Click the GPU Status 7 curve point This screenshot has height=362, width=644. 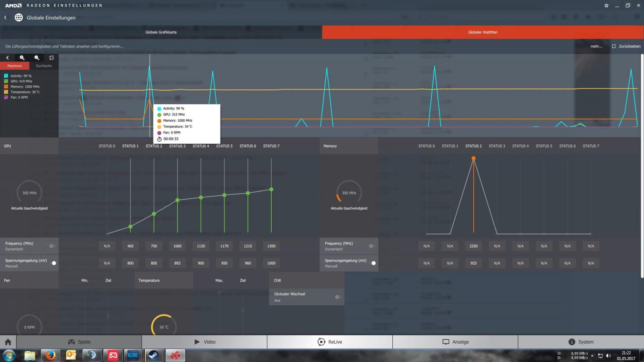tap(271, 189)
